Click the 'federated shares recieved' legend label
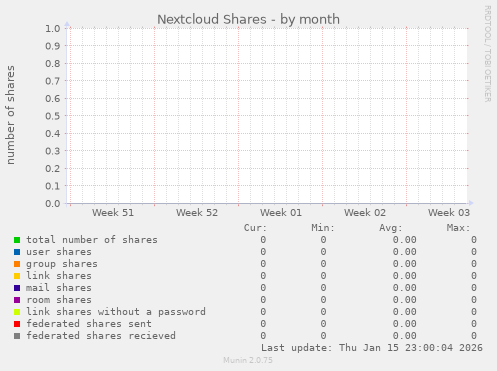This screenshot has width=497, height=371. pos(101,336)
